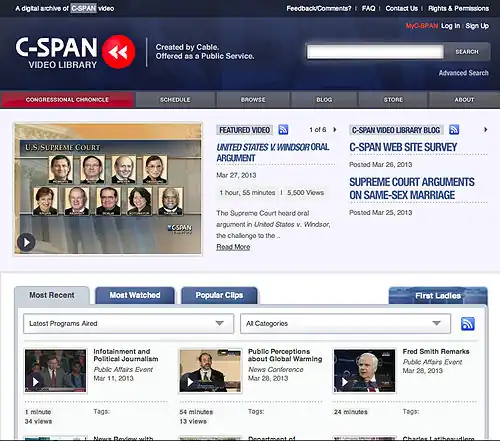Advance to next featured video arrow
The width and height of the screenshot is (500, 441).
[335, 129]
